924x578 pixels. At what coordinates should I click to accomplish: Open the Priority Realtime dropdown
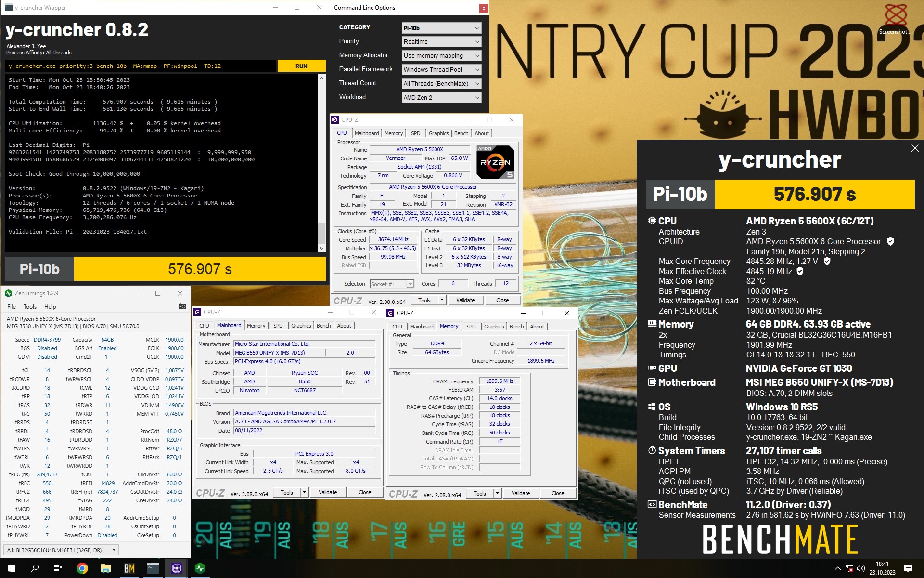point(441,42)
